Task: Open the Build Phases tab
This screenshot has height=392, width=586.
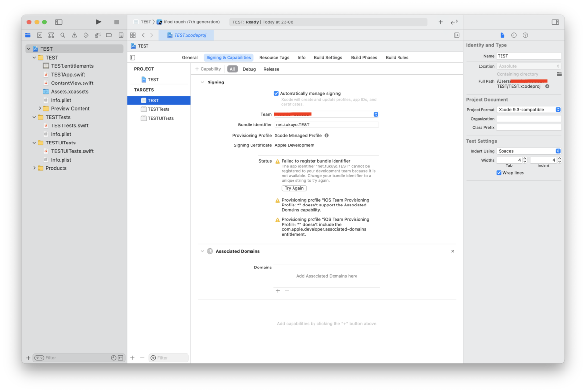Action: pos(364,58)
